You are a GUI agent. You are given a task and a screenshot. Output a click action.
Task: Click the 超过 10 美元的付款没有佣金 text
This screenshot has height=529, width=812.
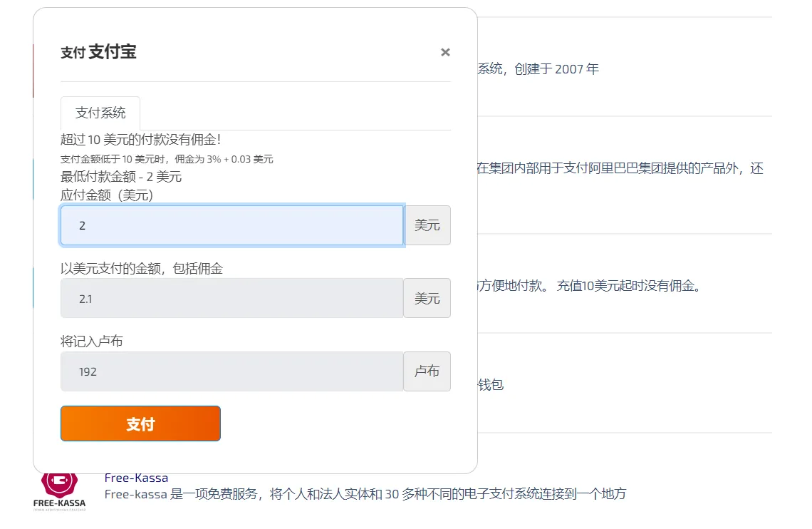(x=141, y=139)
